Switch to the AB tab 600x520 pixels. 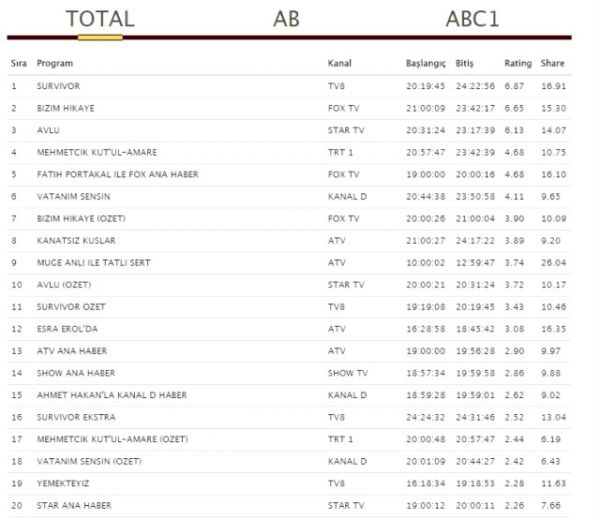(286, 19)
